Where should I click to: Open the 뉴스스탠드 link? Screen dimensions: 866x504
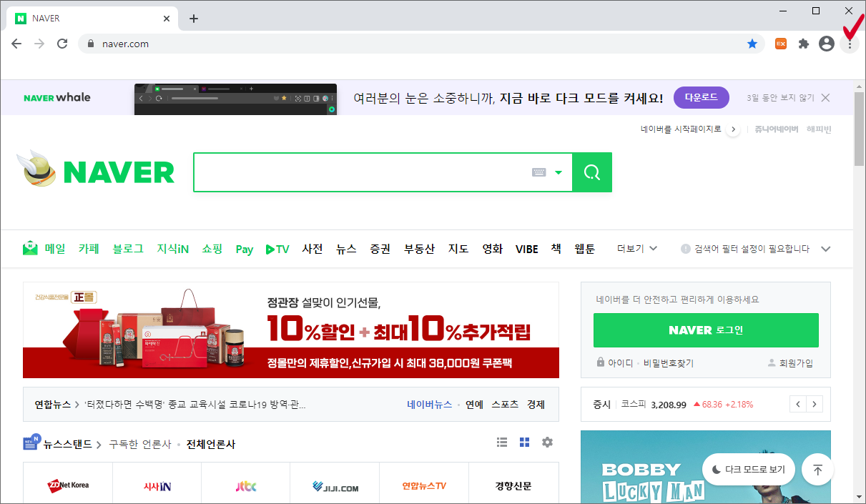tap(67, 444)
